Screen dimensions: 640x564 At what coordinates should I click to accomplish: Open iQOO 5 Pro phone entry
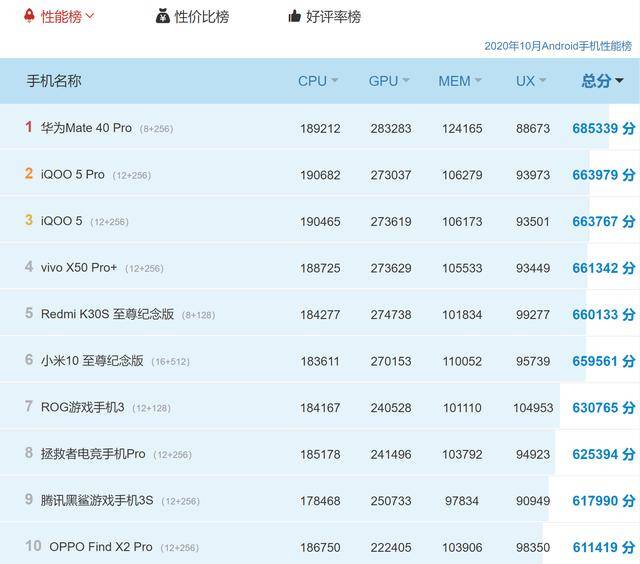point(73,175)
